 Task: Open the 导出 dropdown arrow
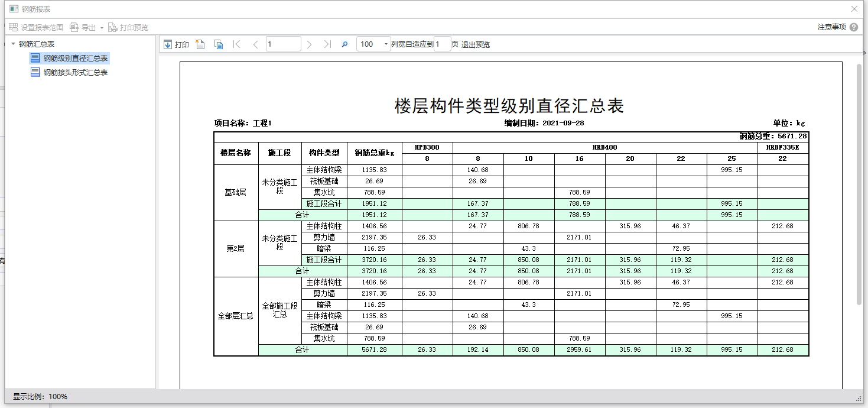[102, 28]
